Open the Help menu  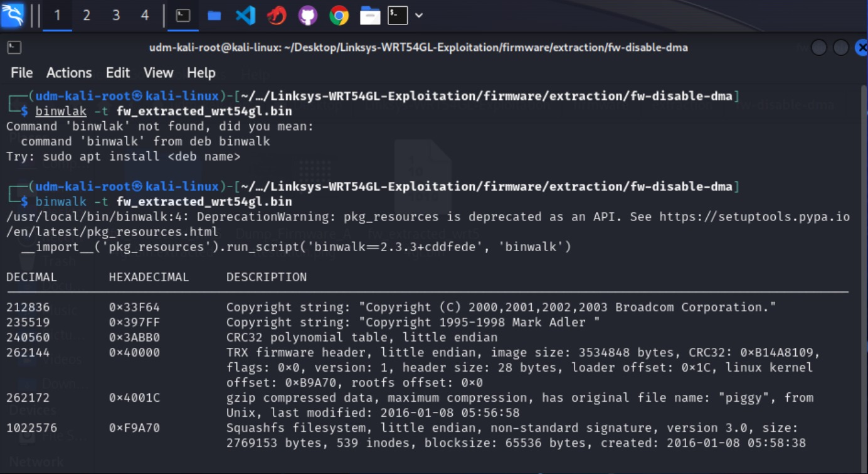[201, 73]
